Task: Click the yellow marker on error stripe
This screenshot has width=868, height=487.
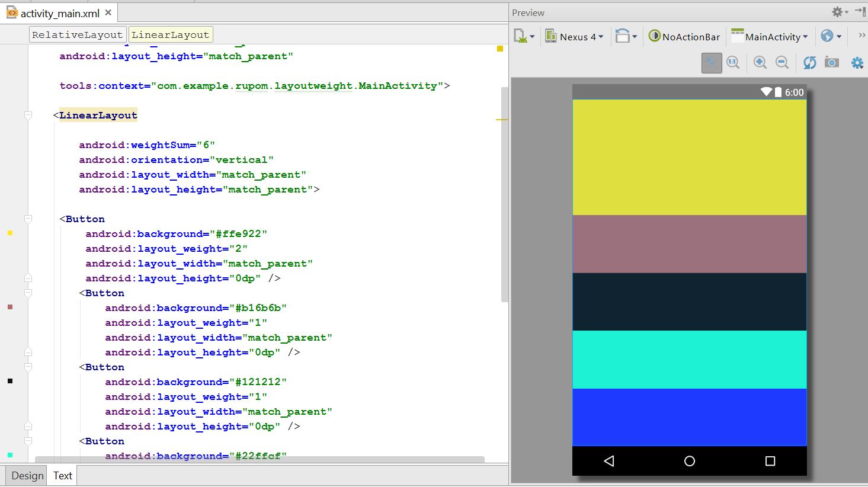Action: (502, 120)
